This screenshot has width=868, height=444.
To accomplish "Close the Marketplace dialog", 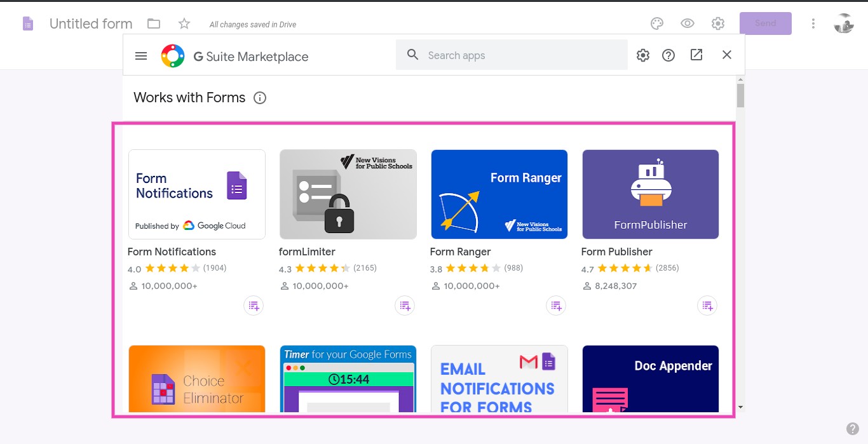I will (x=727, y=55).
